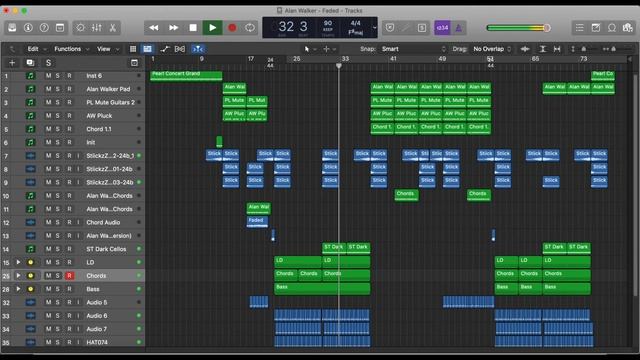Open the pointer tool menu
Screen dimensions: 640x360
pos(309,49)
